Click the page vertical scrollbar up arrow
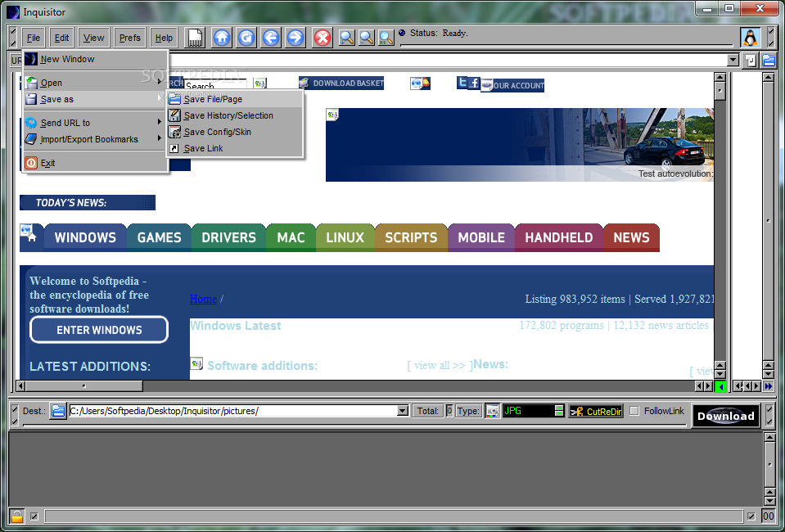The height and width of the screenshot is (532, 785). pos(720,78)
